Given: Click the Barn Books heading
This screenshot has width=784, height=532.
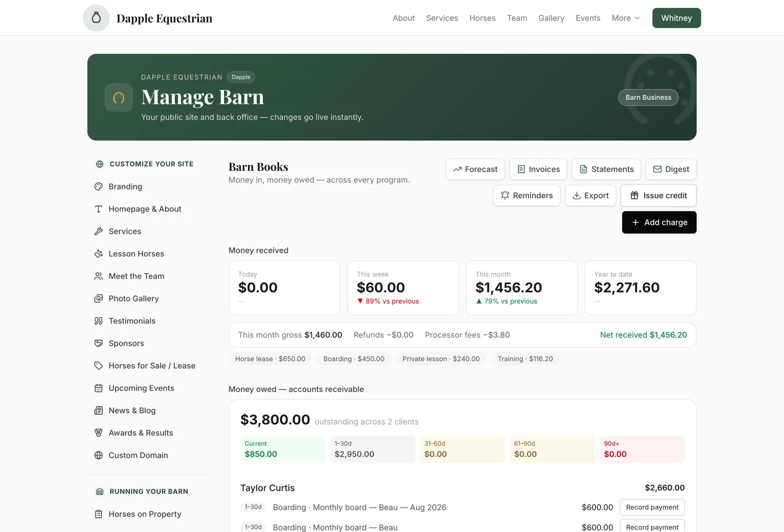Looking at the screenshot, I should (x=258, y=167).
